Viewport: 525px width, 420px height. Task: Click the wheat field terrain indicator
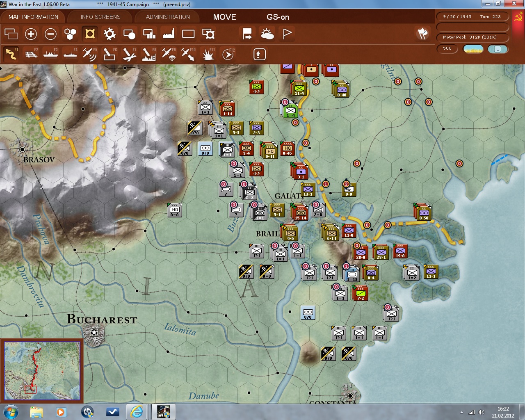(473, 49)
